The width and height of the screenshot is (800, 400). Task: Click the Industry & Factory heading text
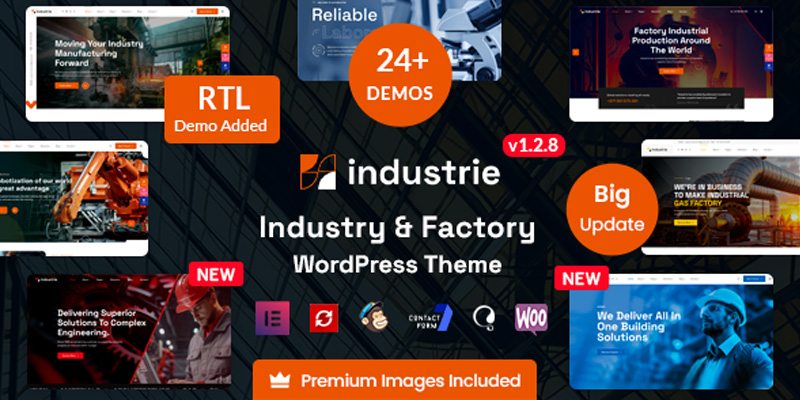[397, 229]
